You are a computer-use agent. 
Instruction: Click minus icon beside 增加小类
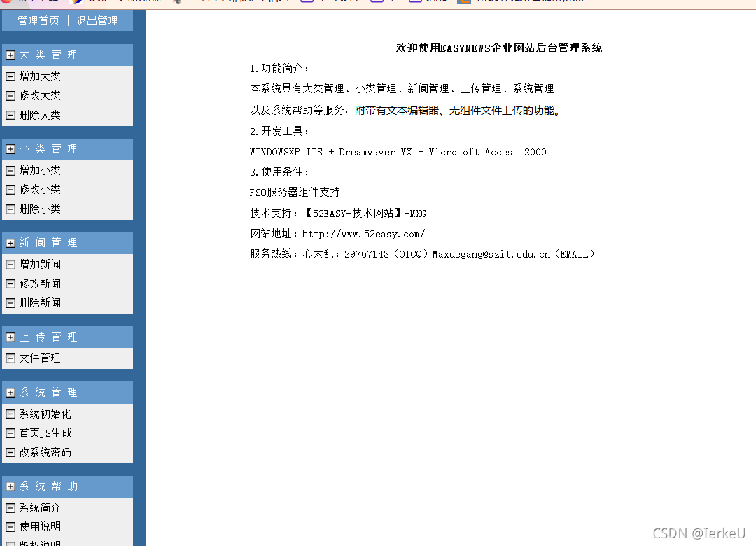click(10, 170)
